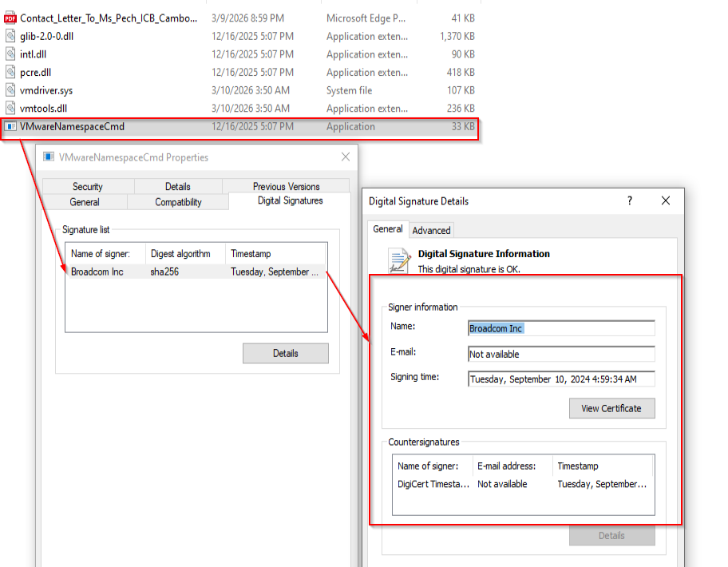Image resolution: width=728 pixels, height=567 pixels.
Task: Click the 1,370 KB size value
Action: coord(457,36)
